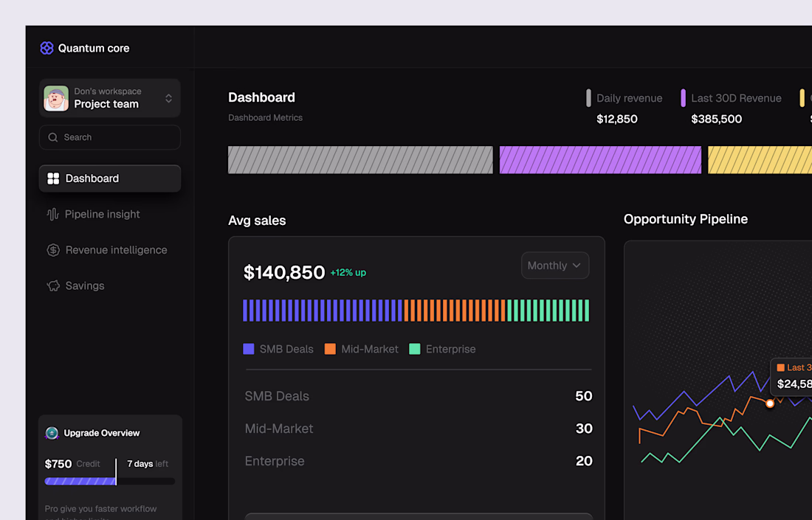This screenshot has height=520, width=812.
Task: Click the Upgrade Overview badge icon
Action: [52, 433]
